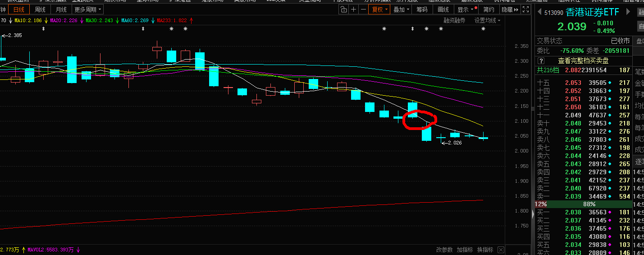Click the 2.385 high price annotation
Image resolution: width=644 pixels, height=255 pixels.
click(12, 35)
